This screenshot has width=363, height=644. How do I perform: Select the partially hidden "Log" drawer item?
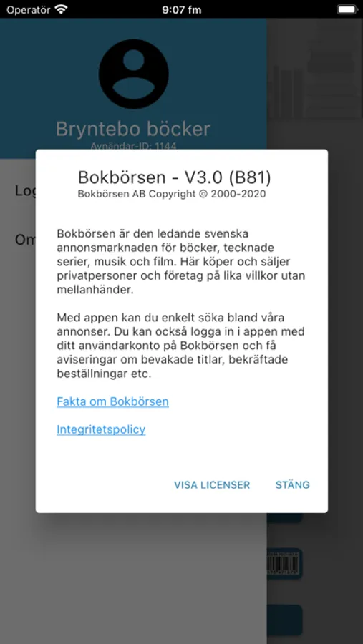pyautogui.click(x=26, y=191)
